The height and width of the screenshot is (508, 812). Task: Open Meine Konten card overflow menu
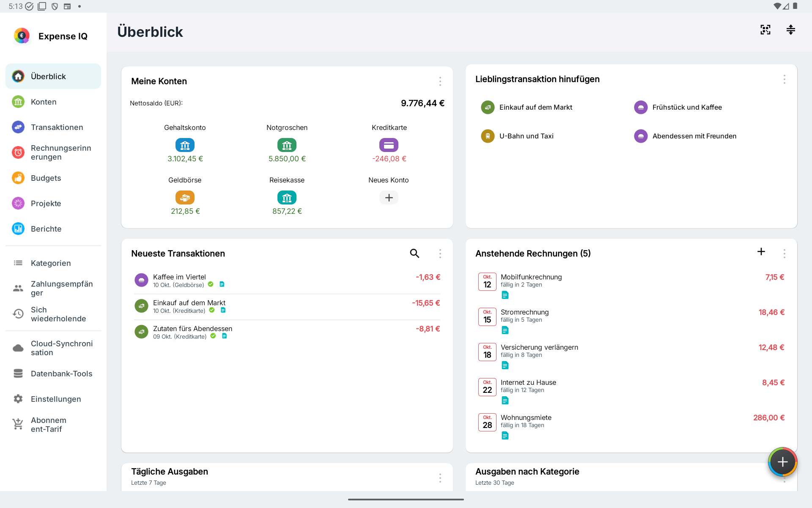(440, 81)
